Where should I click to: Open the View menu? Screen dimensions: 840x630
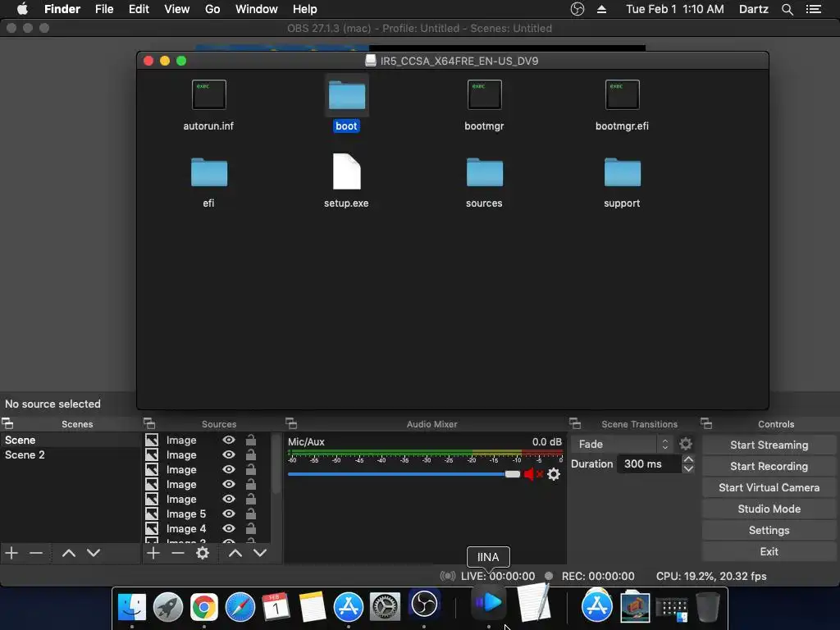pos(177,9)
